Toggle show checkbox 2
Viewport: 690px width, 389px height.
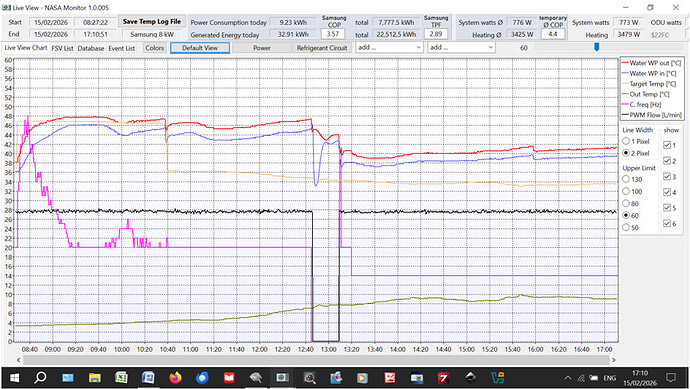tap(667, 161)
